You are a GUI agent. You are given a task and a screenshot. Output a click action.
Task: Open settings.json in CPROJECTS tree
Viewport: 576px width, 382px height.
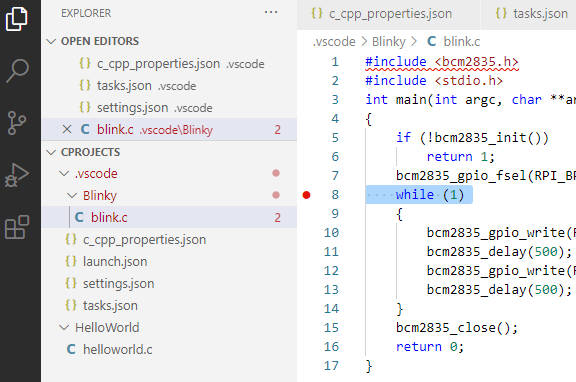tap(169, 284)
